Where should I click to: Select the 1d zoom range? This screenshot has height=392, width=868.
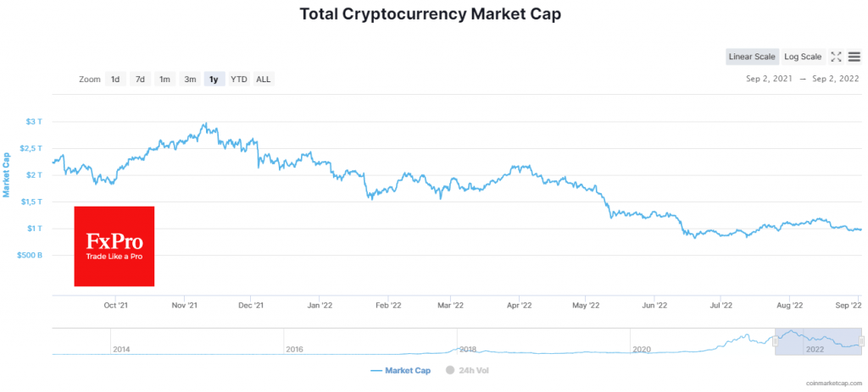click(x=114, y=80)
